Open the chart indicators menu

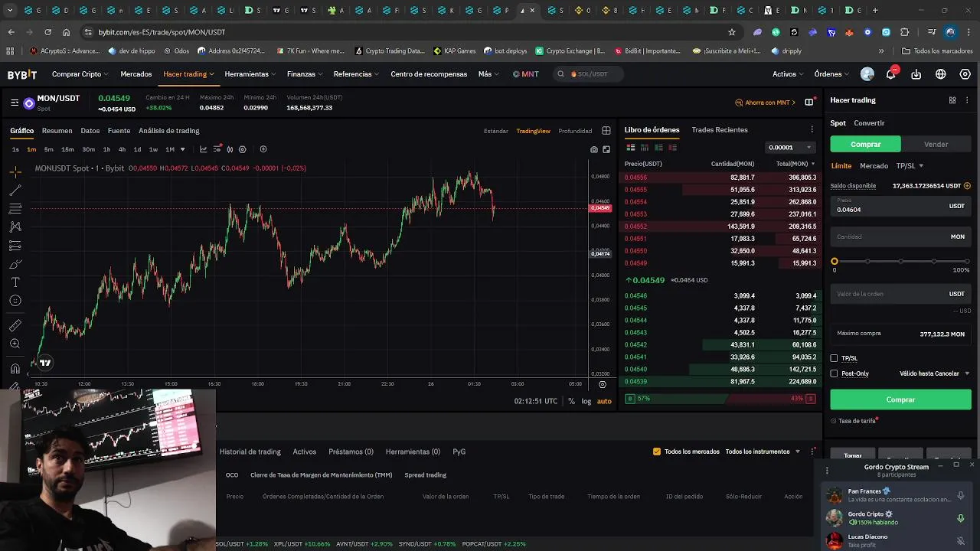coord(203,149)
